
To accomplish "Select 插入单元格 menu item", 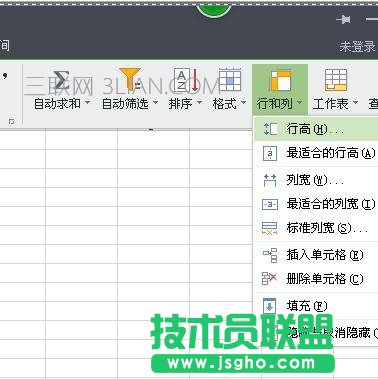I will 316,255.
